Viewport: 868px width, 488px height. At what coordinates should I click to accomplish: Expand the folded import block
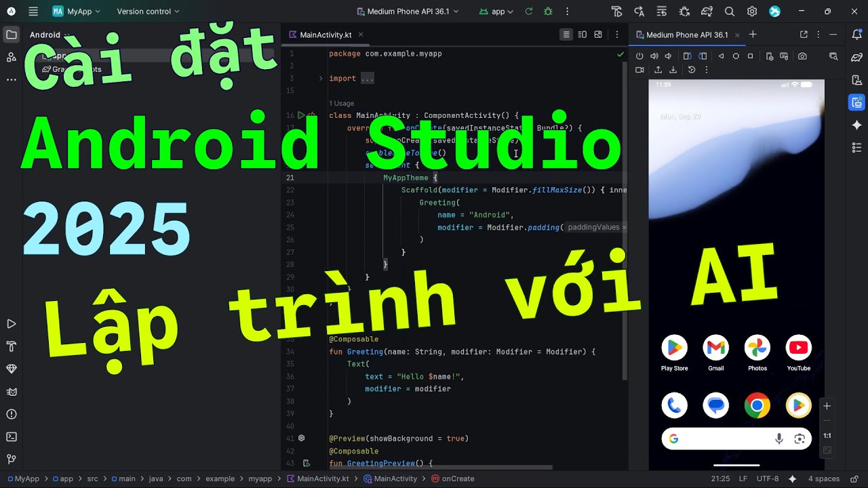(x=321, y=79)
